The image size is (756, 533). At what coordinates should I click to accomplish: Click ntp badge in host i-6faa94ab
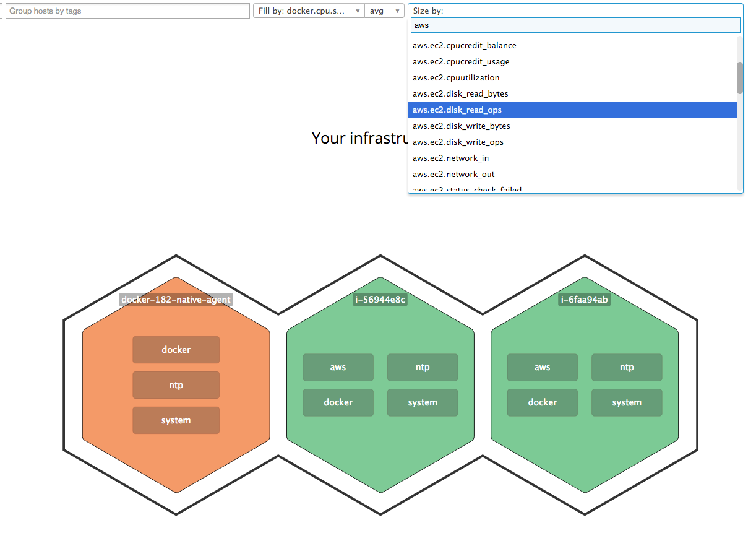click(627, 367)
